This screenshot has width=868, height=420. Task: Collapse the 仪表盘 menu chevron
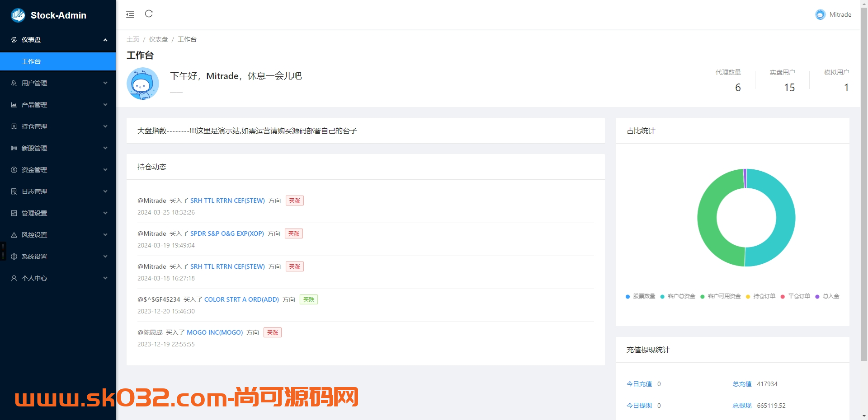coord(105,40)
